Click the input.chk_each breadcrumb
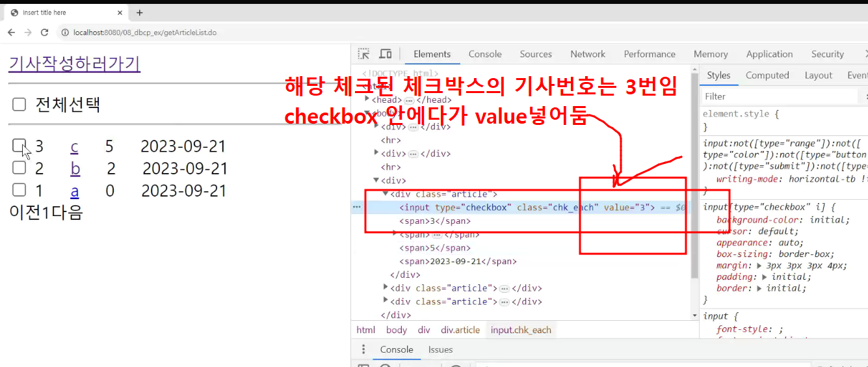 521,330
